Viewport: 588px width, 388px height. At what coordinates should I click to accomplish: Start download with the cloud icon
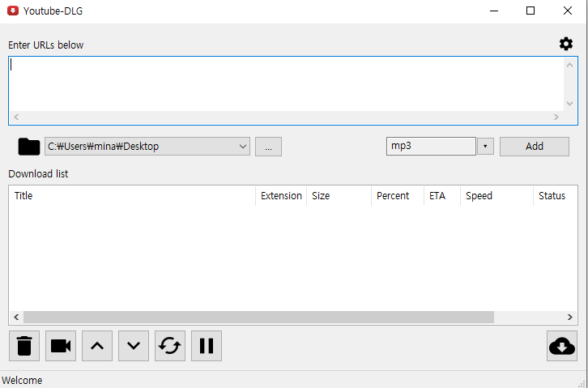click(562, 346)
